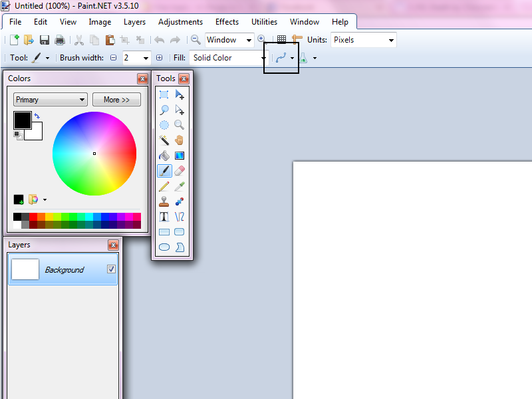Click the More >> button
The height and width of the screenshot is (399, 532).
(x=117, y=100)
